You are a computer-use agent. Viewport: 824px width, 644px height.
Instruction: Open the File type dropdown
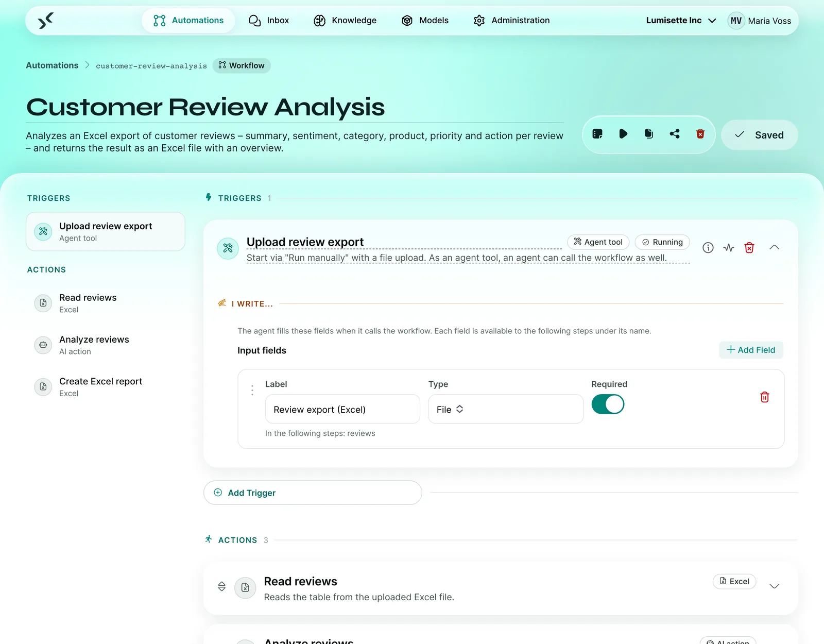click(x=506, y=409)
